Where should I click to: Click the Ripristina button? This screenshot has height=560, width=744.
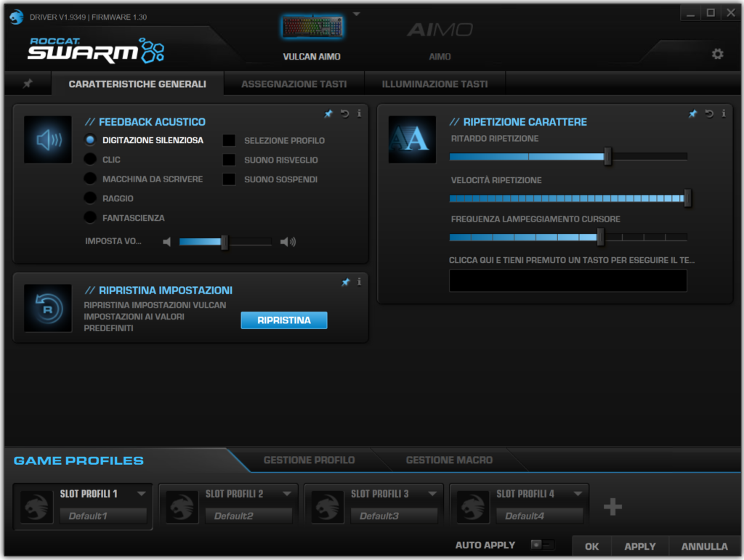pos(284,320)
